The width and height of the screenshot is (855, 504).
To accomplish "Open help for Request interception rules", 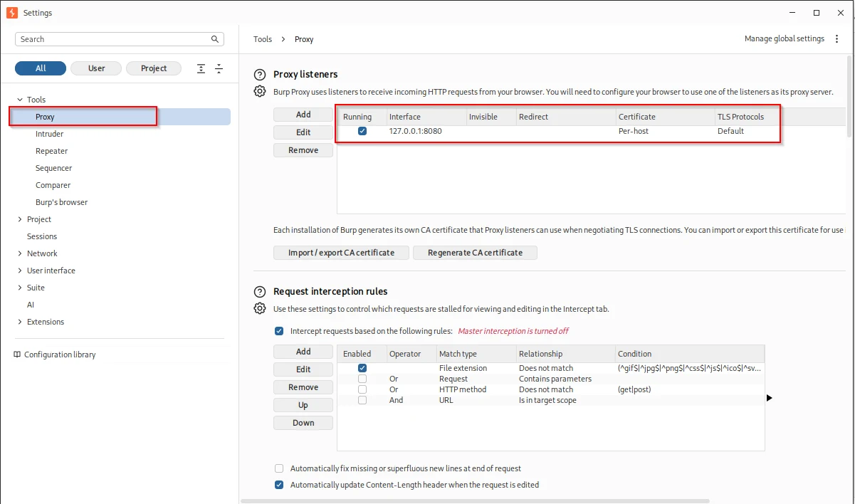I will tap(260, 292).
